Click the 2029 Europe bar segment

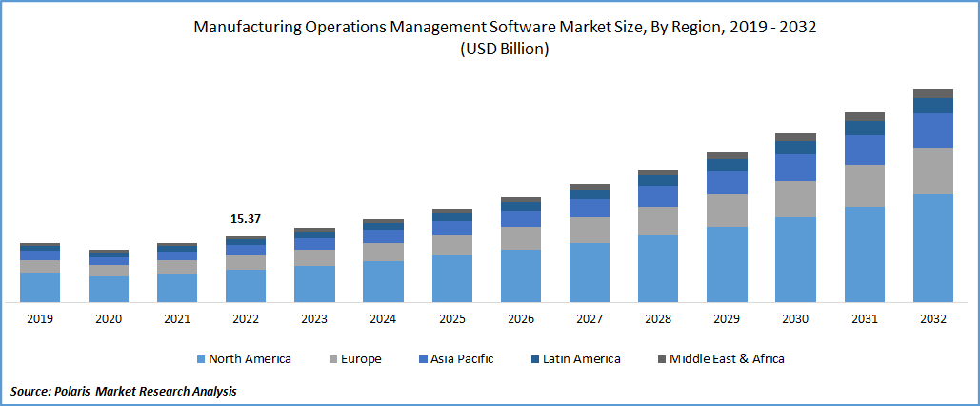[727, 211]
